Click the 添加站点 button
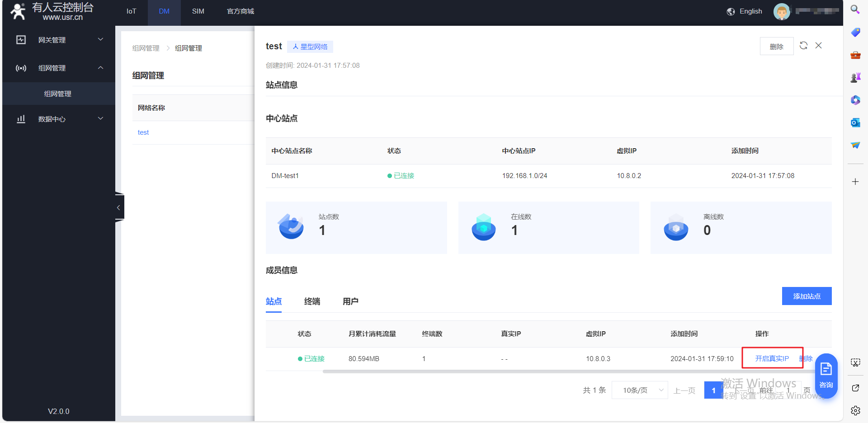Viewport: 868px width, 423px height. point(807,296)
